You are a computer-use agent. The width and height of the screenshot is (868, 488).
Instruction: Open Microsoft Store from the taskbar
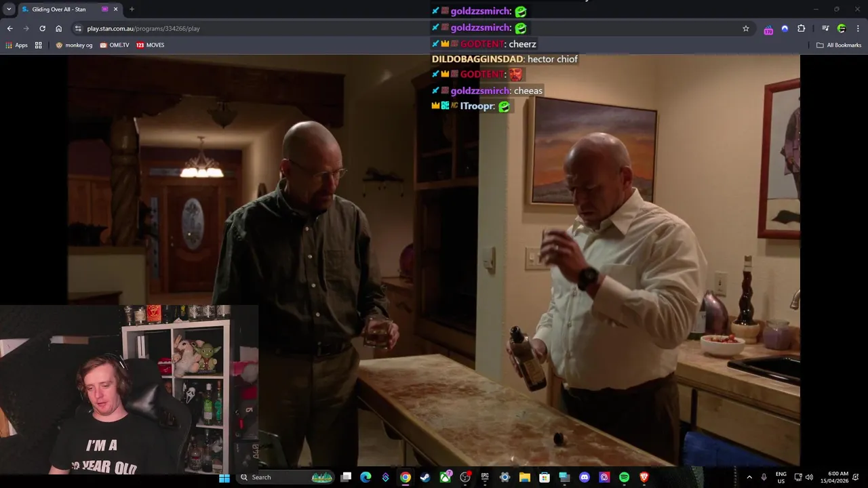coord(544,477)
